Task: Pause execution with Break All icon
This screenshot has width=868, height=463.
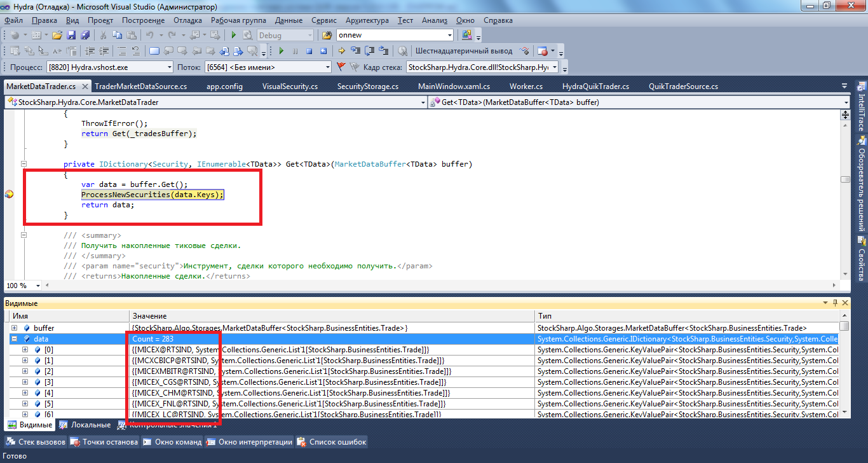Action: click(295, 51)
